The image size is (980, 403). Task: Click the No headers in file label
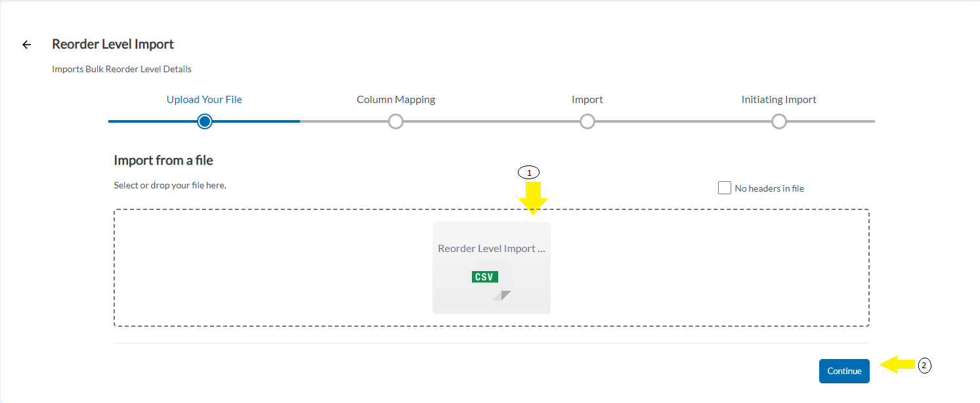click(x=769, y=188)
